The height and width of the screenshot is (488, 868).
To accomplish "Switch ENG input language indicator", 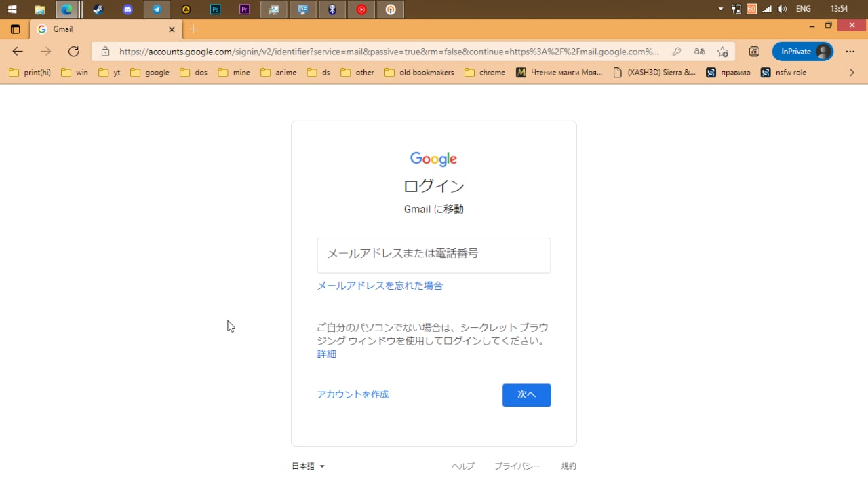I will click(804, 10).
